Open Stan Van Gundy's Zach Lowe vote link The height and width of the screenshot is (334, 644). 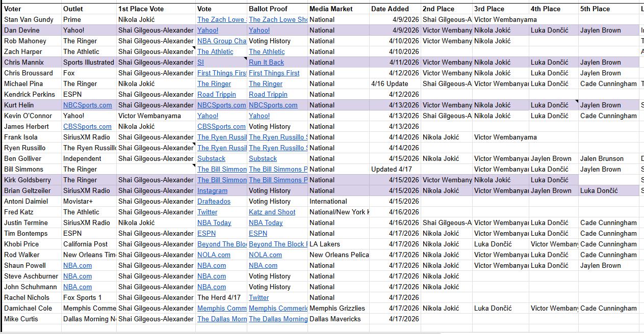point(222,20)
